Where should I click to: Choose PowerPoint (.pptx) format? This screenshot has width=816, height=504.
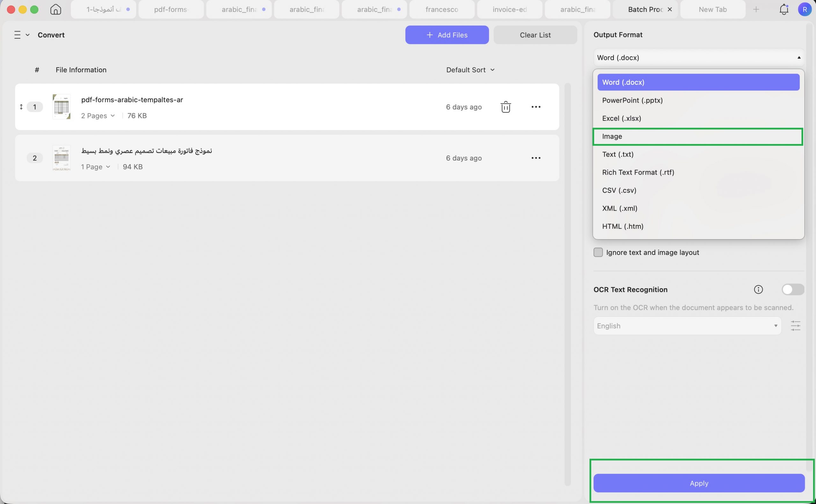click(698, 100)
